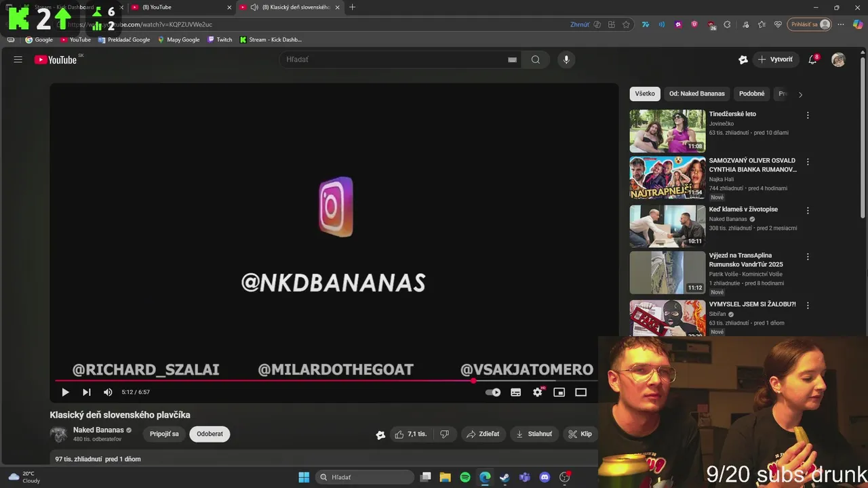Click Zhrnúť in the address bar
This screenshot has width=868, height=488.
pyautogui.click(x=580, y=24)
